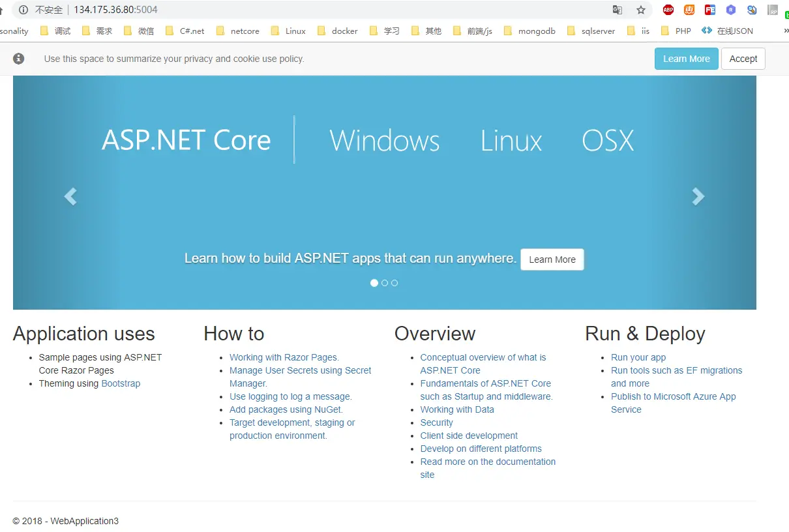
Task: Open Use logging to log a message
Action: tap(291, 396)
